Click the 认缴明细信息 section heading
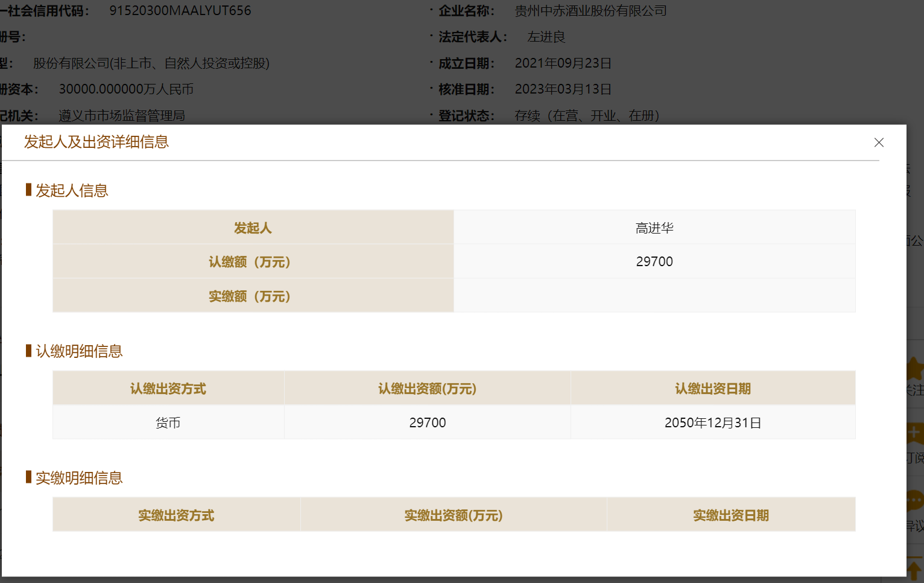The width and height of the screenshot is (924, 583). pyautogui.click(x=79, y=351)
